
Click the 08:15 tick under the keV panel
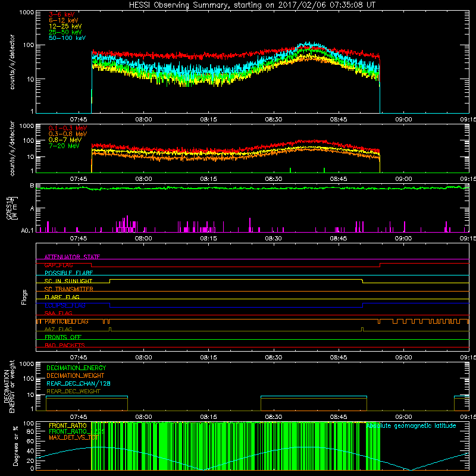[209, 120]
